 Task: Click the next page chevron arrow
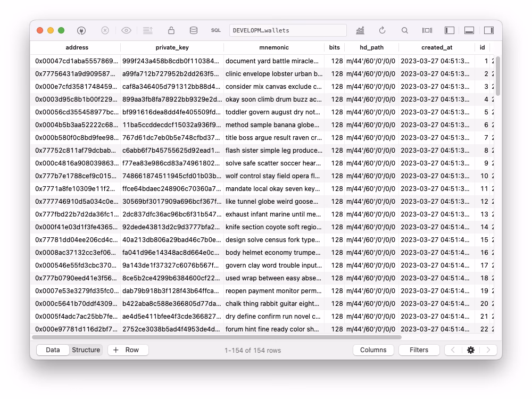coord(488,350)
